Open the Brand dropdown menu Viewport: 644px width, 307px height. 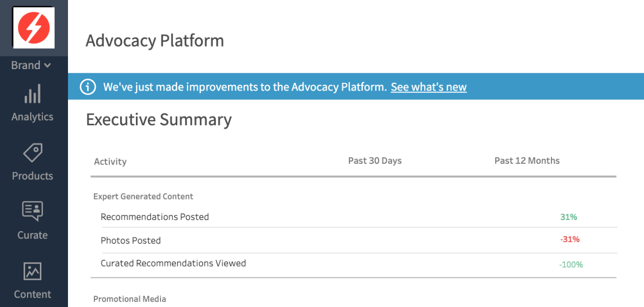(31, 65)
